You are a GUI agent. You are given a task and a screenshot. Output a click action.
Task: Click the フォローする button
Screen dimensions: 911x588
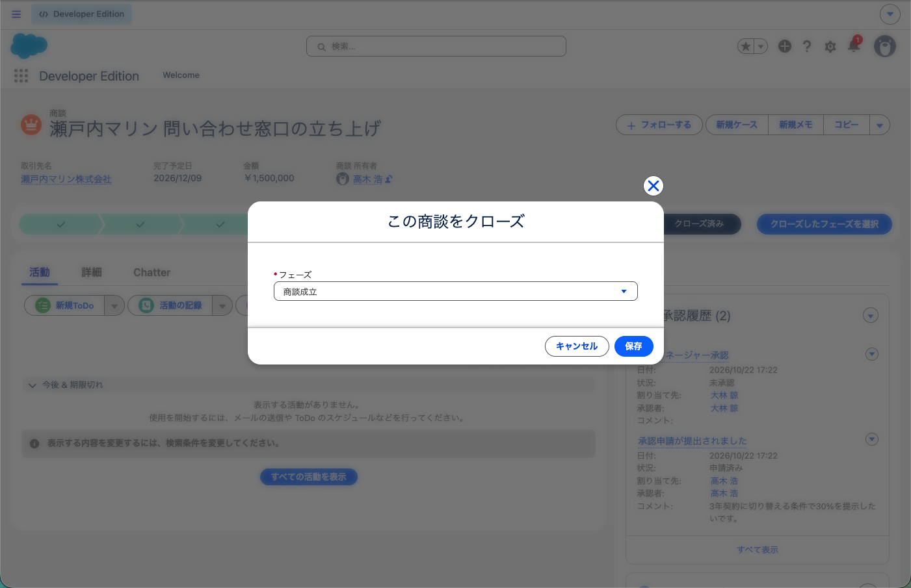pos(659,125)
